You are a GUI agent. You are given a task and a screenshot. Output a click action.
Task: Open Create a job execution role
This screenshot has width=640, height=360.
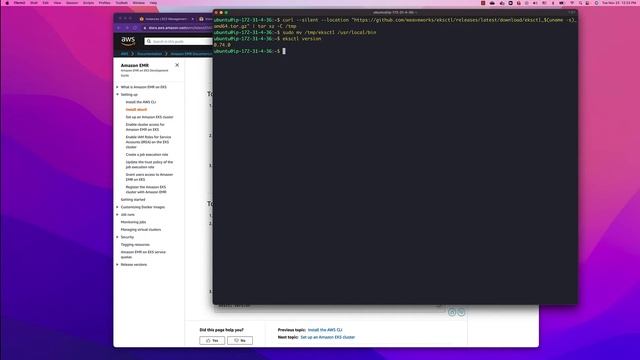(x=147, y=155)
